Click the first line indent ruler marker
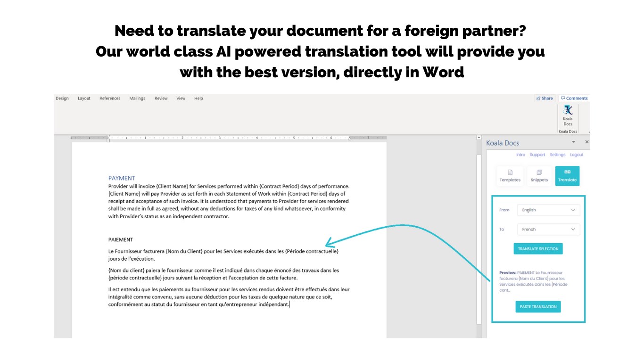 tap(108, 136)
